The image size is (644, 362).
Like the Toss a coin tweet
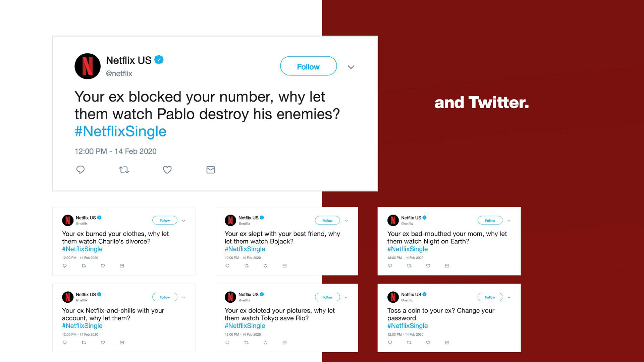[428, 343]
